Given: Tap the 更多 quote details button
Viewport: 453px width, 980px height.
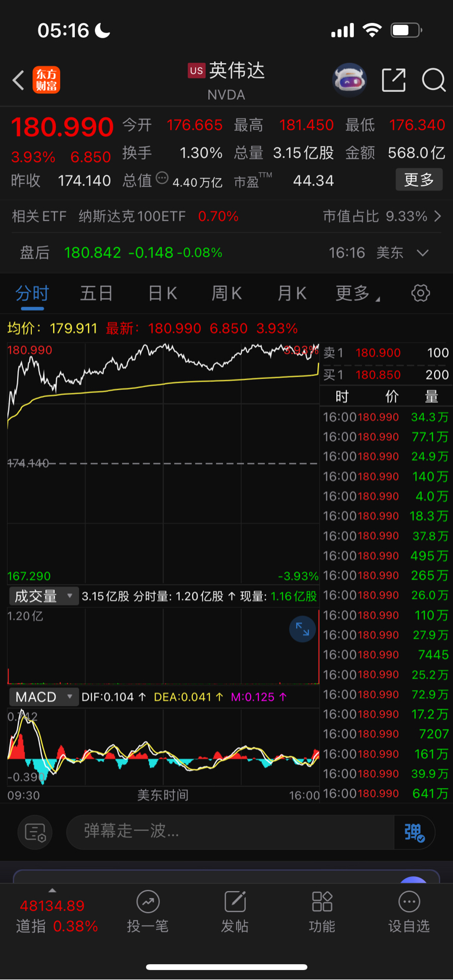Looking at the screenshot, I should tap(419, 180).
